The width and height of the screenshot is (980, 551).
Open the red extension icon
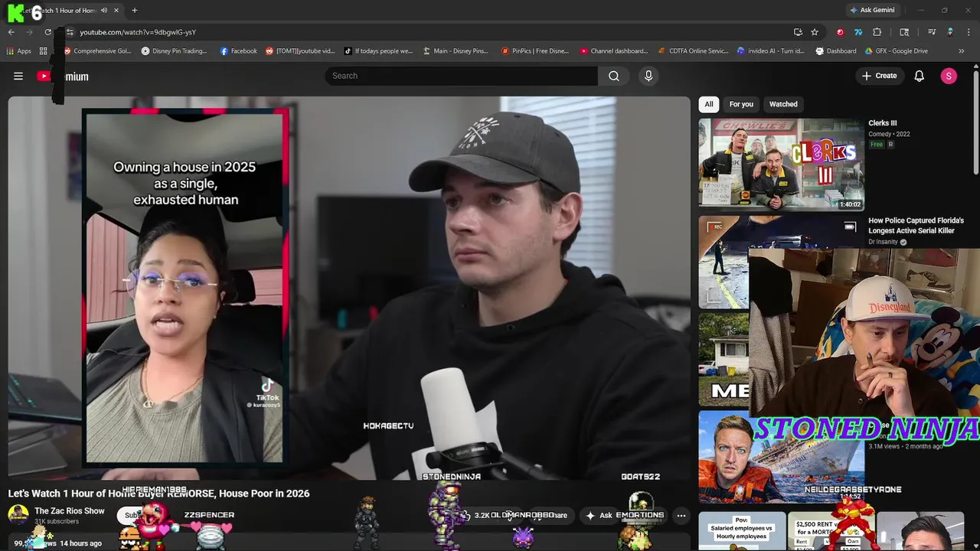(840, 32)
